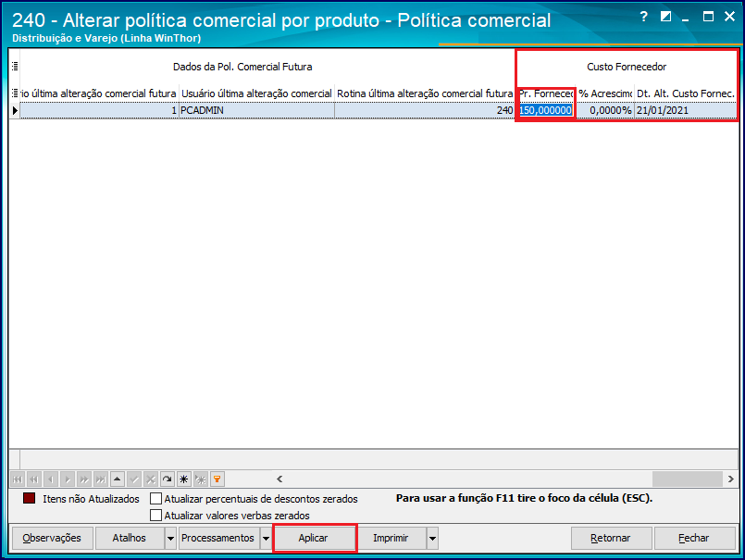This screenshot has height=560, width=745.
Task: Click the Pr. Fornecedor column header
Action: coord(545,93)
